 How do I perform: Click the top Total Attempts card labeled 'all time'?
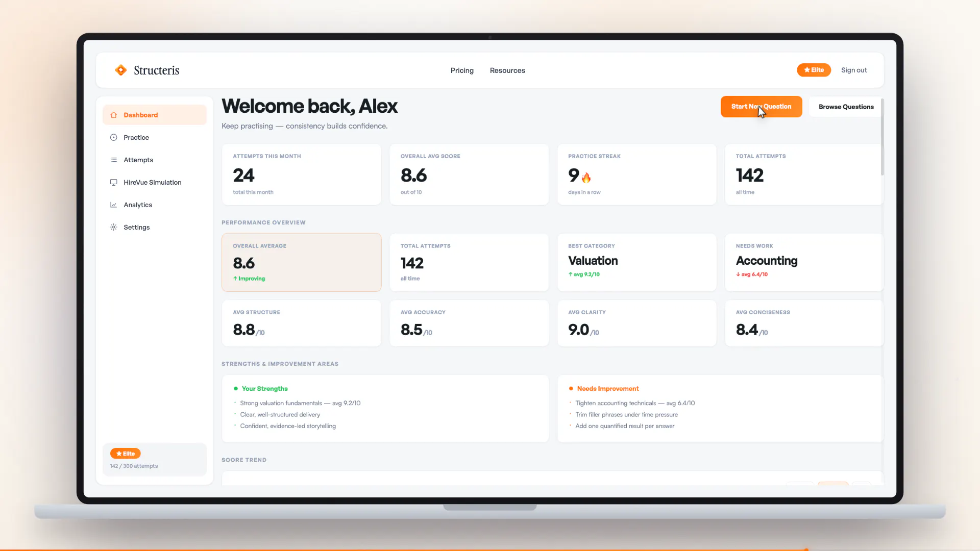click(x=804, y=174)
